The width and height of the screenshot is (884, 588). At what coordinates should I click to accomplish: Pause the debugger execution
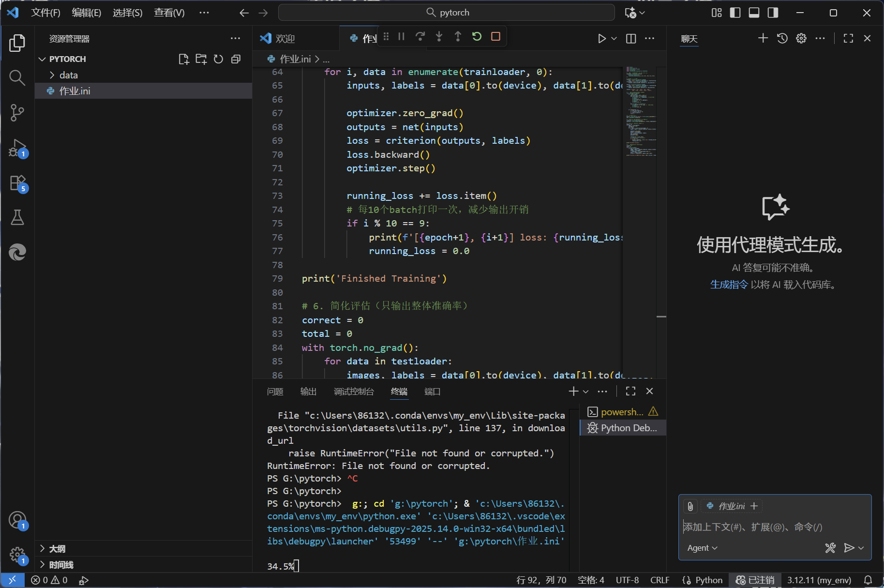(401, 37)
